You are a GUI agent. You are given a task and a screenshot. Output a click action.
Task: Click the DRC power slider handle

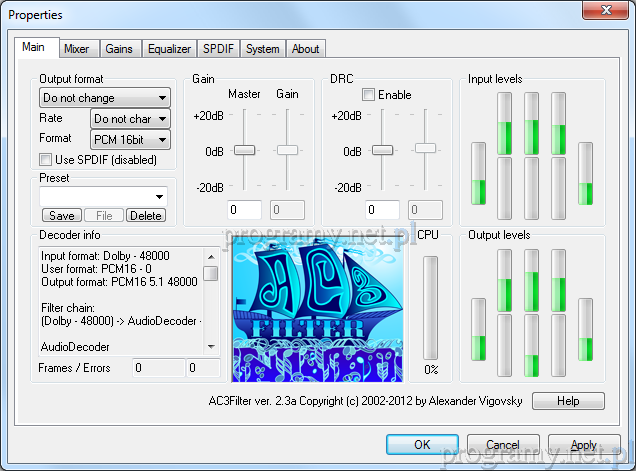(x=381, y=150)
